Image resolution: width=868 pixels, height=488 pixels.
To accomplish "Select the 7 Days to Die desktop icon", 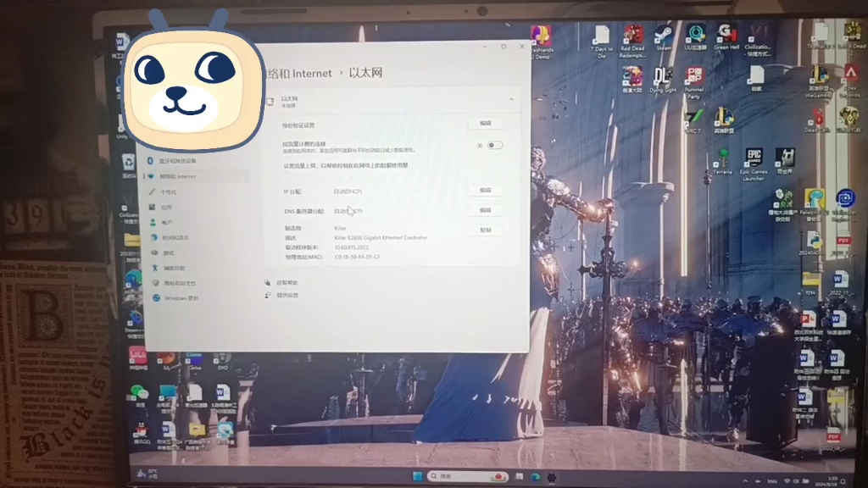I will tap(601, 42).
